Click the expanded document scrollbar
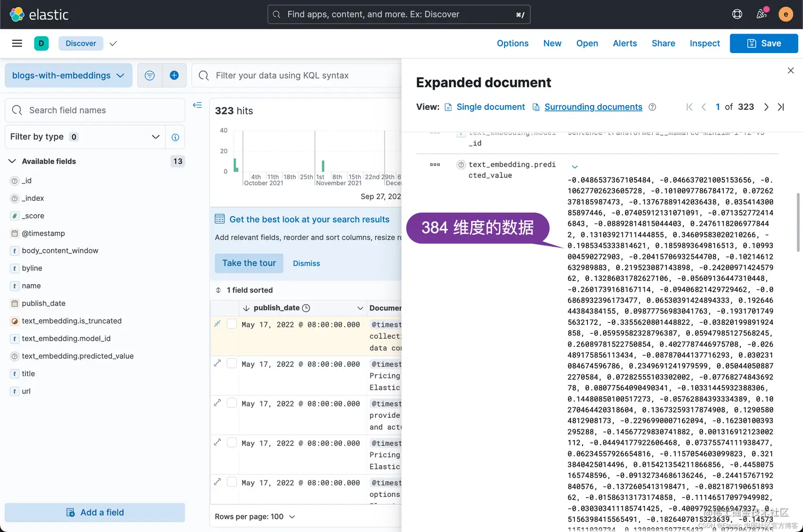This screenshot has width=803, height=532. click(x=798, y=222)
